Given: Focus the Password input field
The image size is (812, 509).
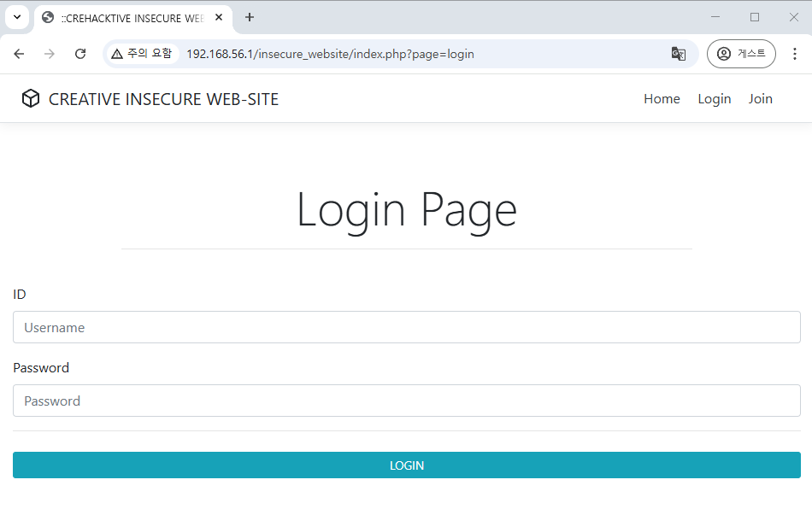Looking at the screenshot, I should [x=407, y=401].
